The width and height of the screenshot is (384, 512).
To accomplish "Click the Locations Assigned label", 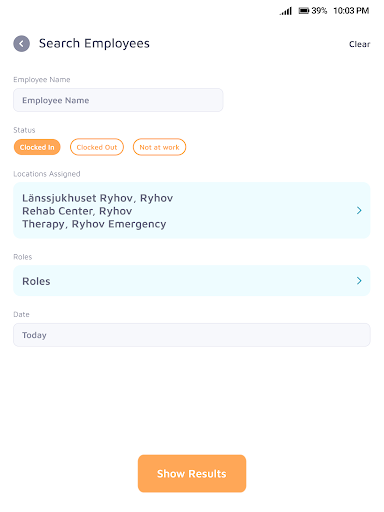I will tap(47, 174).
